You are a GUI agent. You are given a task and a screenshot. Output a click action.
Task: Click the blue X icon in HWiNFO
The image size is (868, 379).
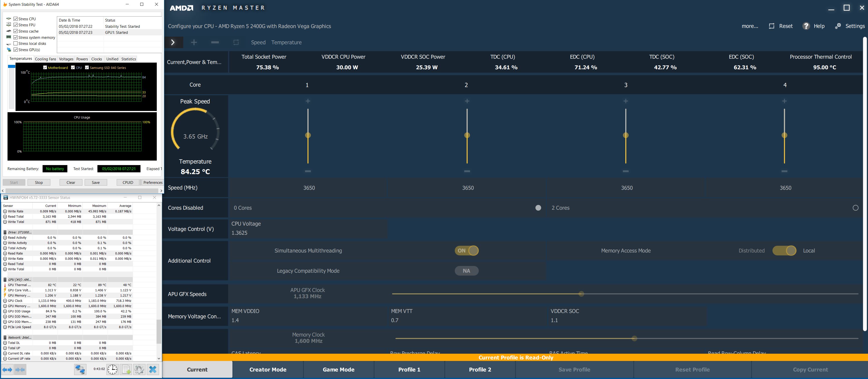[x=153, y=369]
